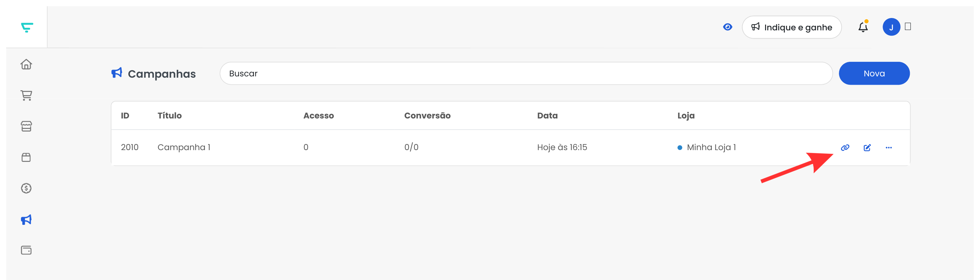980x280 pixels.
Task: Click the Nova button
Action: [874, 73]
